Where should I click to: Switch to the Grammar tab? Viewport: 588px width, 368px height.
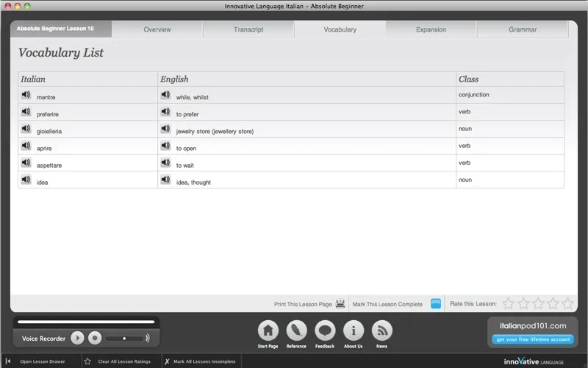522,29
